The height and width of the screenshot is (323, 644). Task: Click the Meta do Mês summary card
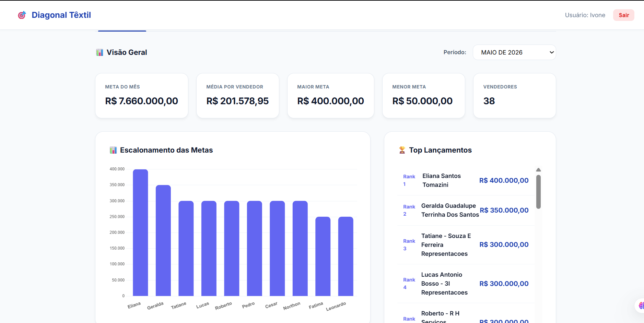[x=142, y=96]
